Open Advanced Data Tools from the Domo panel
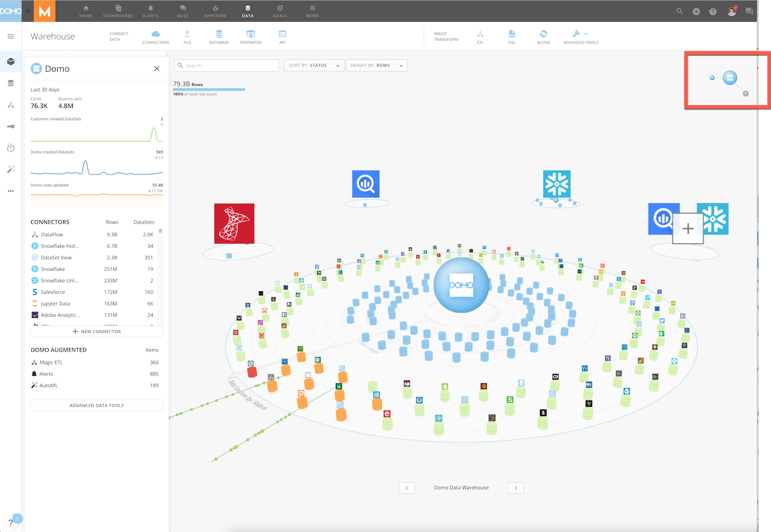Screen dimensions: 771x532 click(x=96, y=405)
